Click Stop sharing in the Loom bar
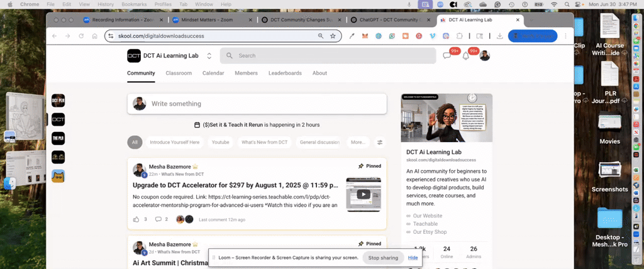Image resolution: width=644 pixels, height=269 pixels. [x=383, y=258]
